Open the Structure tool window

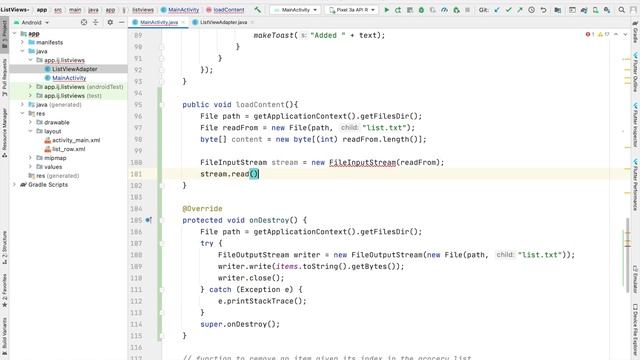click(x=4, y=248)
